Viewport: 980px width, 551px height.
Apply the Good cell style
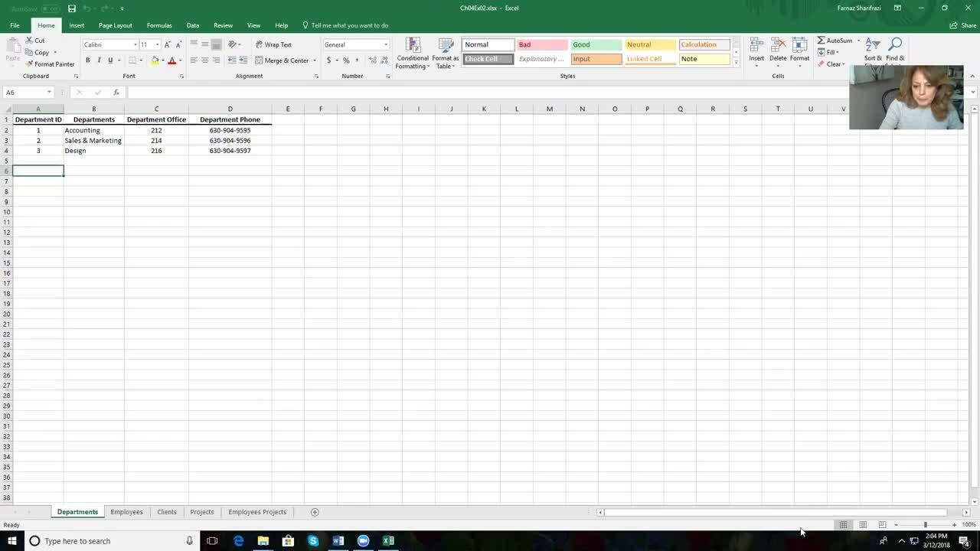[596, 44]
